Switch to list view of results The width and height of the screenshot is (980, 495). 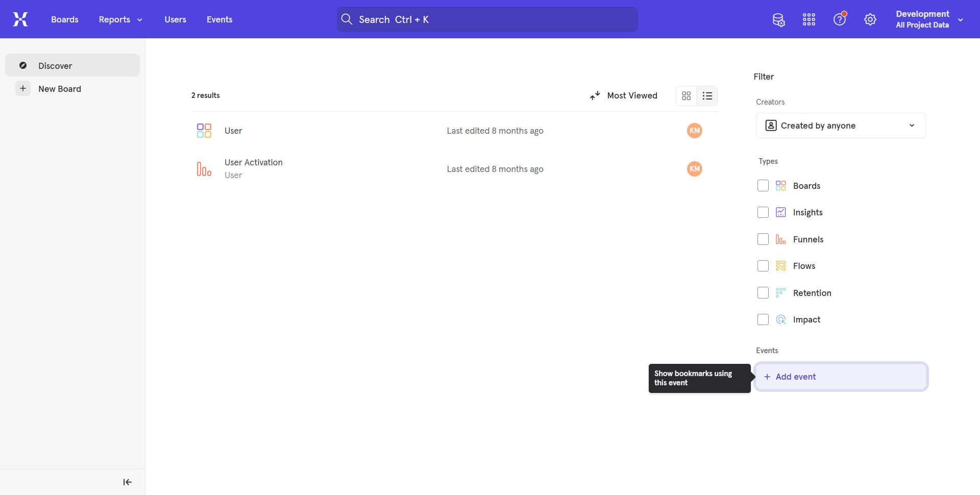coord(707,95)
